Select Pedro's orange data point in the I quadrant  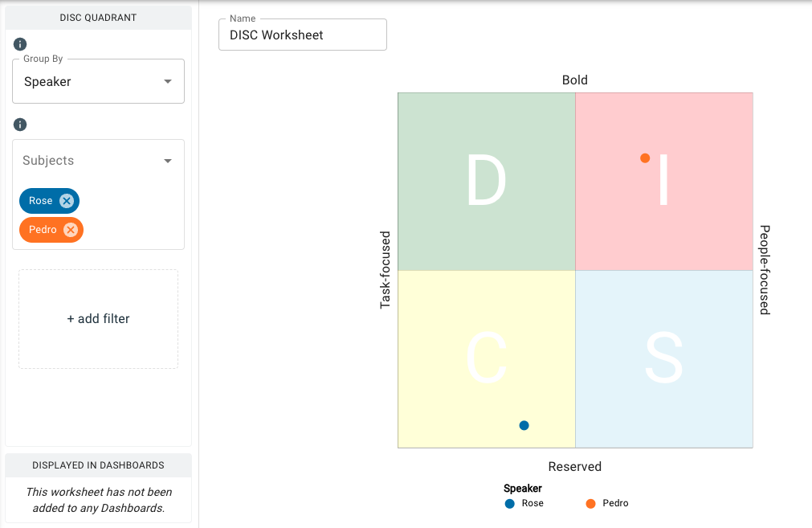[x=644, y=158]
